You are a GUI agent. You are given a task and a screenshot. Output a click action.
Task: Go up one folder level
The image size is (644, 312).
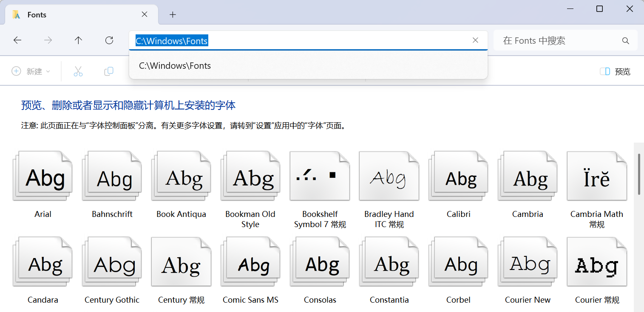[78, 40]
